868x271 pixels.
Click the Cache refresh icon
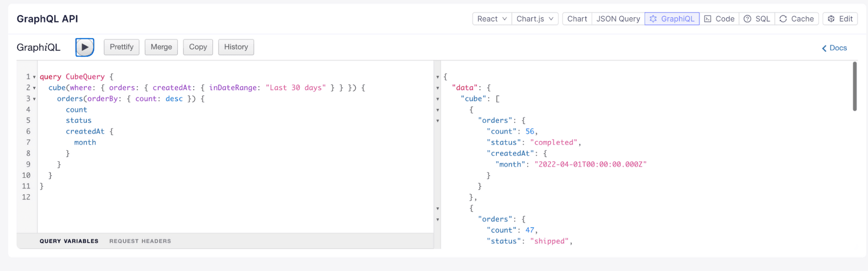point(783,19)
